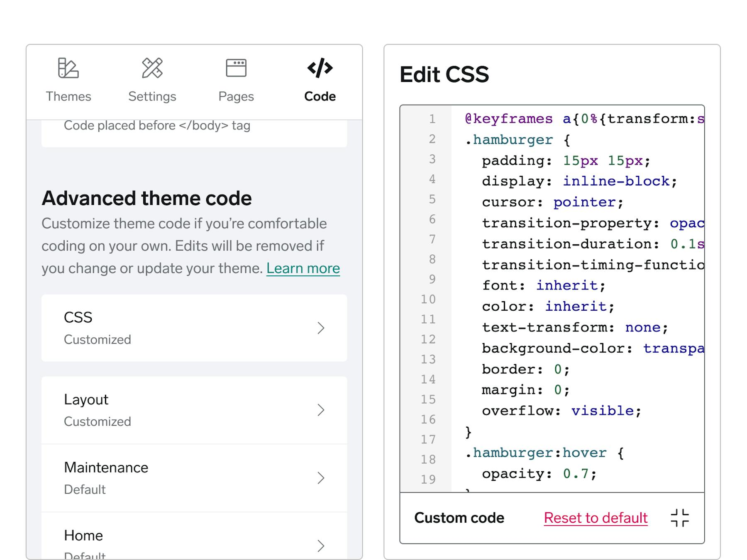Open the Themes tab label
The width and height of the screenshot is (747, 560).
tap(68, 96)
